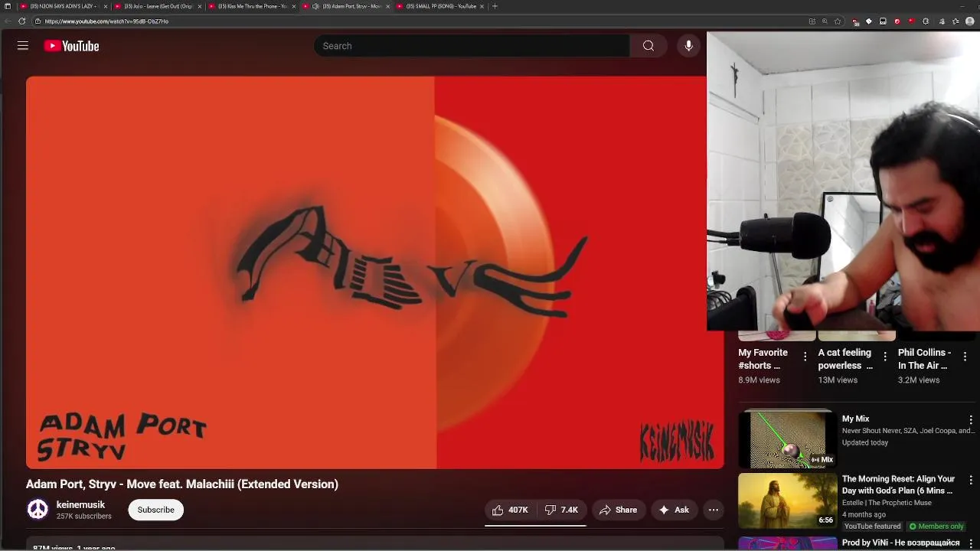Image resolution: width=980 pixels, height=551 pixels.
Task: Open the My Mix title link
Action: click(x=855, y=419)
